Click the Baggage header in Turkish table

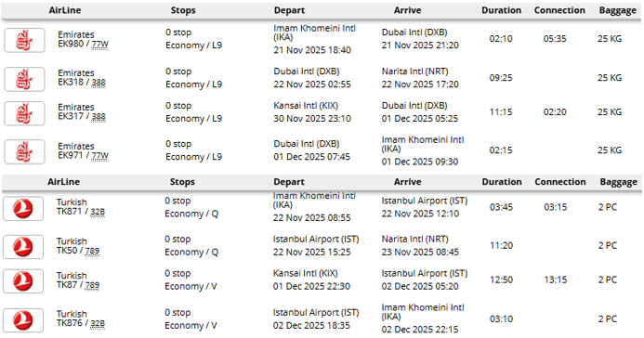[x=619, y=182]
